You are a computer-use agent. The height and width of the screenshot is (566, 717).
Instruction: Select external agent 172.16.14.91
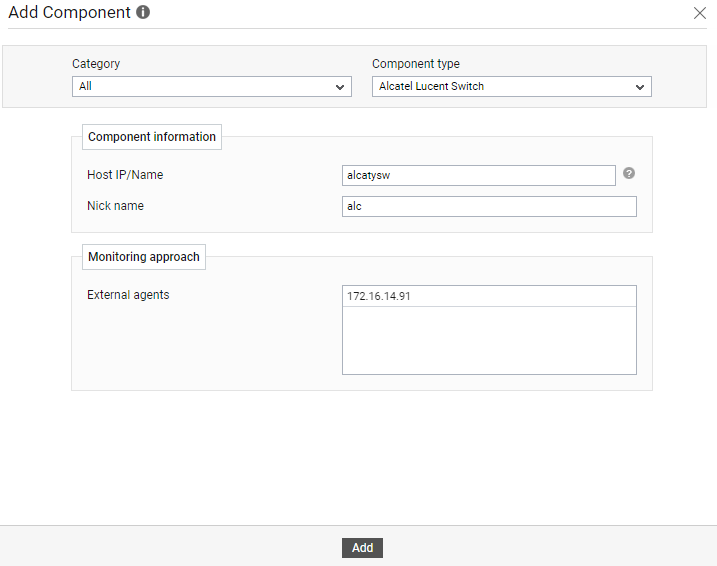[489, 296]
